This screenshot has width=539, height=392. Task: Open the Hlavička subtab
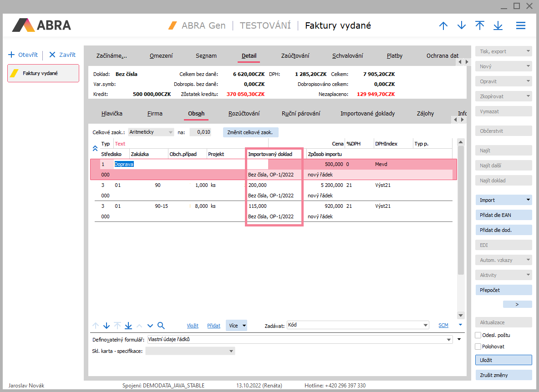(112, 114)
